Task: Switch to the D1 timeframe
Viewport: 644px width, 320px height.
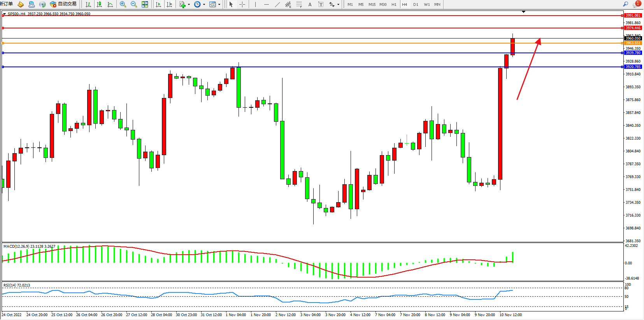Action: coord(416,4)
